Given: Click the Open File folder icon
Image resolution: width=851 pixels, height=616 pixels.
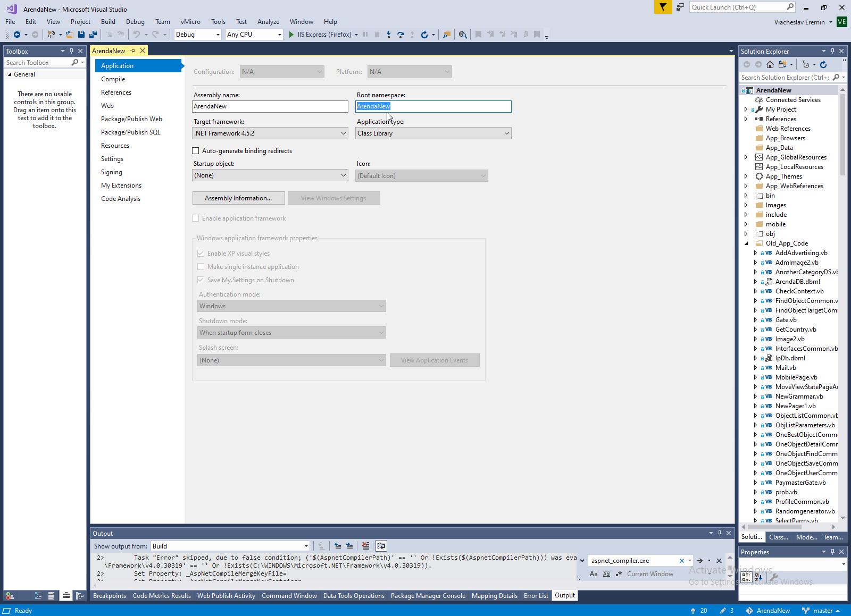Looking at the screenshot, I should (x=69, y=35).
